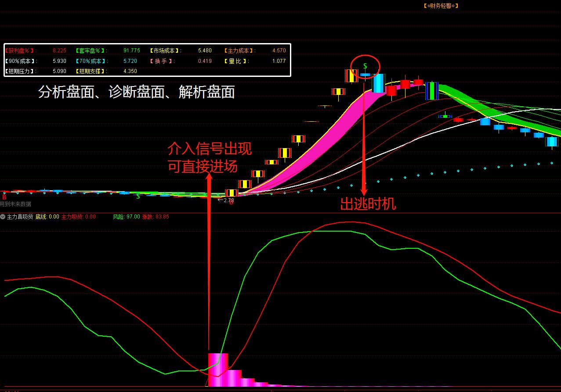Click the green S marker on flat baseline
The height and width of the screenshot is (392, 561).
[138, 196]
